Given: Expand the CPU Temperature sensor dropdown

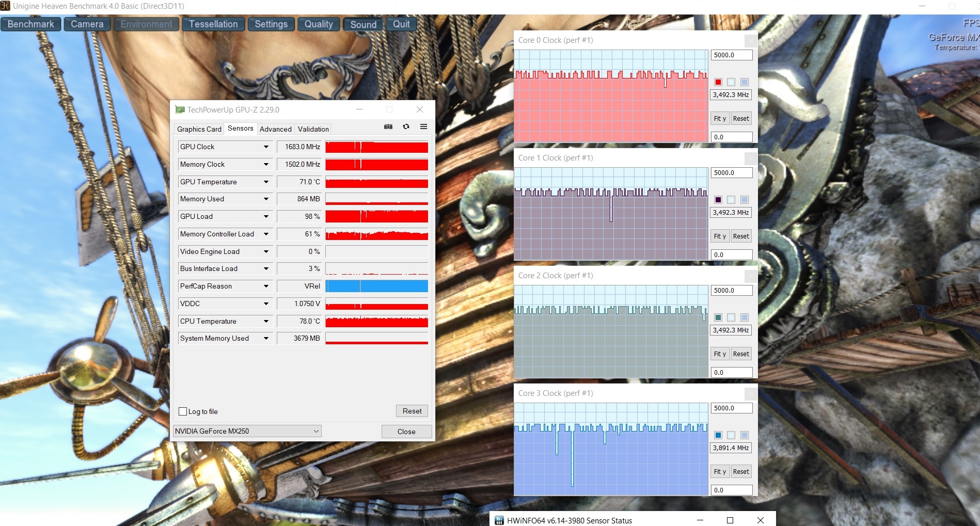Looking at the screenshot, I should (x=266, y=322).
